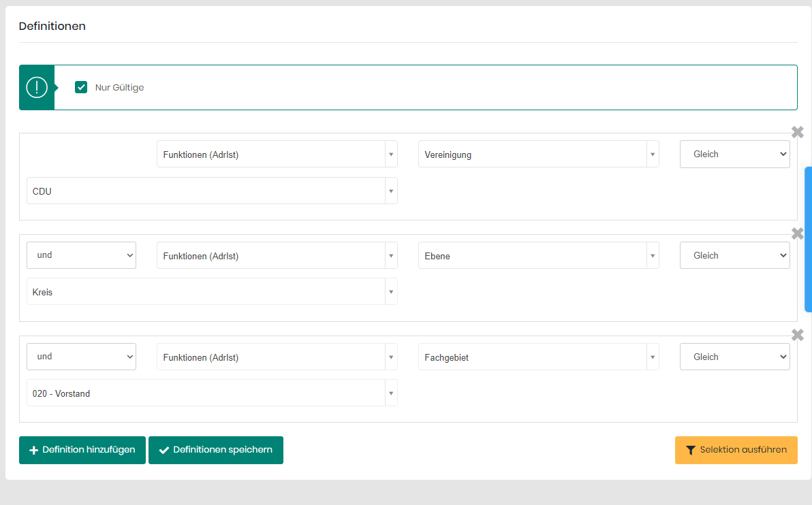Change the 'und' operator in Ebene row
Image resolution: width=812 pixels, height=505 pixels.
click(x=81, y=255)
